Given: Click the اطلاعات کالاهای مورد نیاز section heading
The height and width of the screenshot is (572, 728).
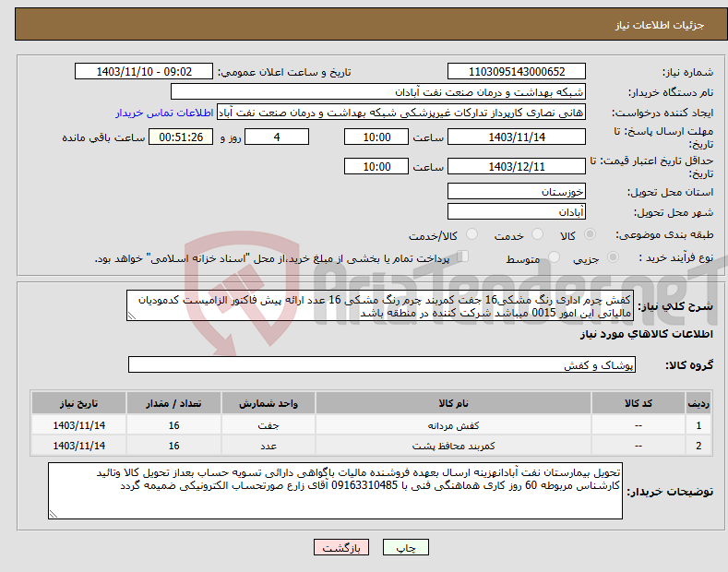Looking at the screenshot, I should tap(646, 334).
